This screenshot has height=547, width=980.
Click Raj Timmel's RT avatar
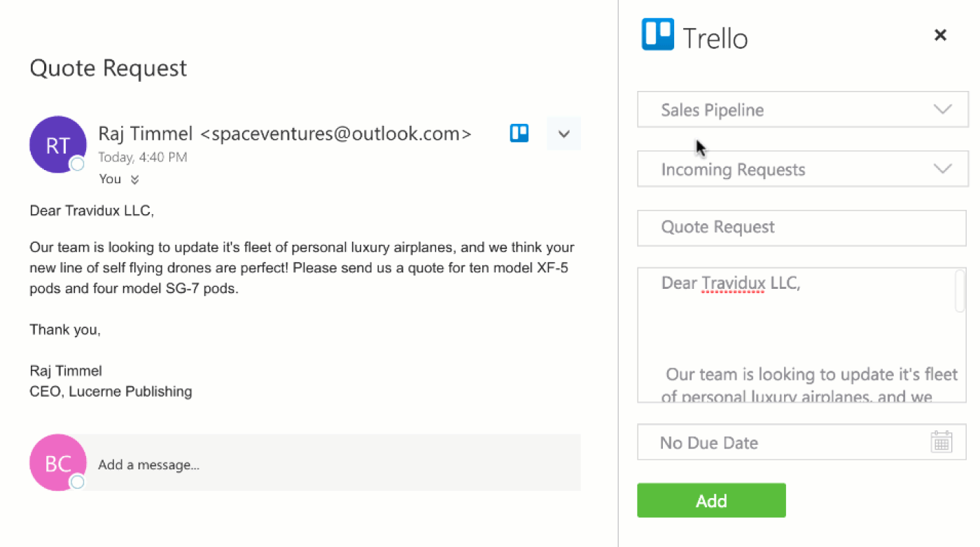[x=57, y=144]
